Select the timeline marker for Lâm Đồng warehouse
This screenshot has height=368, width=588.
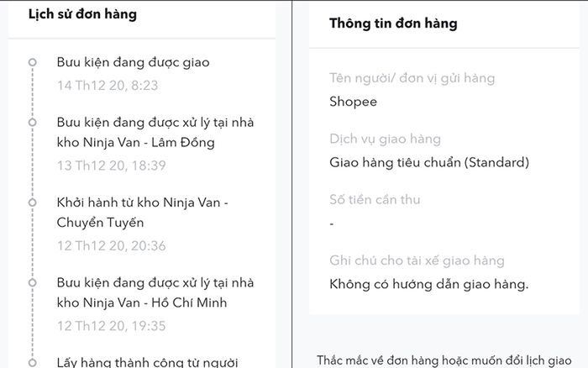[x=33, y=123]
